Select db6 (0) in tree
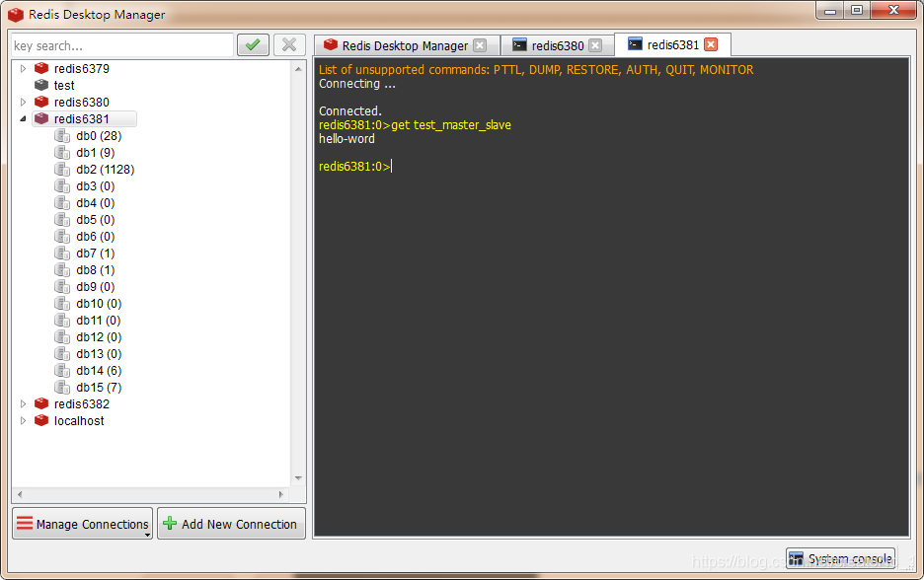Screen dimensions: 924x580 pyautogui.click(x=96, y=237)
